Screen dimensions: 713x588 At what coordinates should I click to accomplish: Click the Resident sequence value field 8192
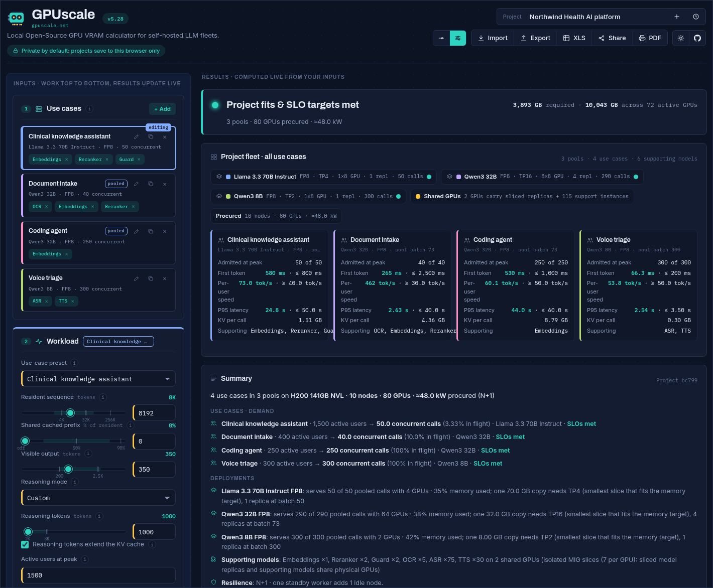(154, 413)
